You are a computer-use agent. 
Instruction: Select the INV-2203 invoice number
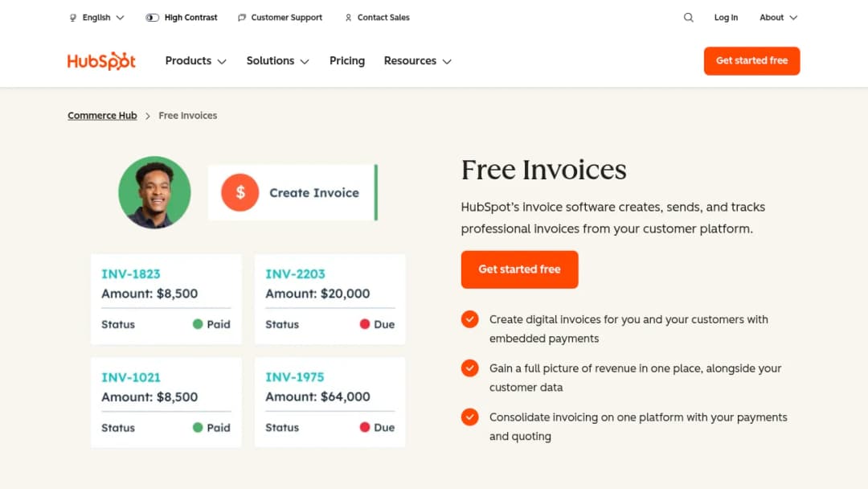(x=295, y=274)
